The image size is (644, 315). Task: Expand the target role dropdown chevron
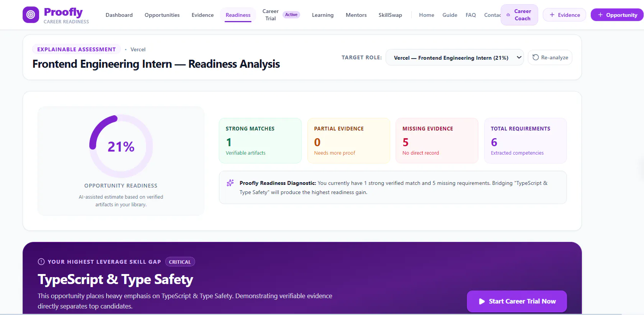tap(519, 57)
